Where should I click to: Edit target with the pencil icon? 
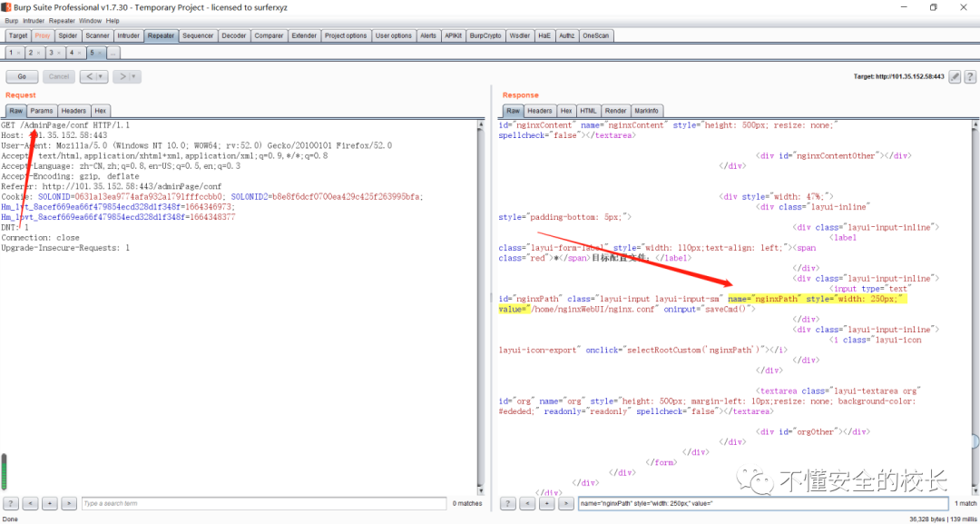pyautogui.click(x=955, y=76)
